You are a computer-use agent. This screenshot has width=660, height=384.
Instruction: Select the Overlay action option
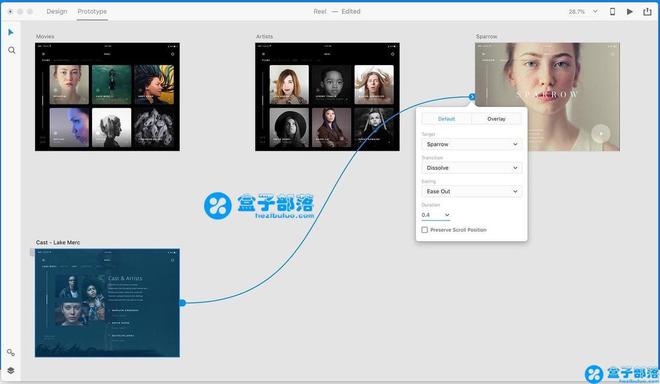496,119
